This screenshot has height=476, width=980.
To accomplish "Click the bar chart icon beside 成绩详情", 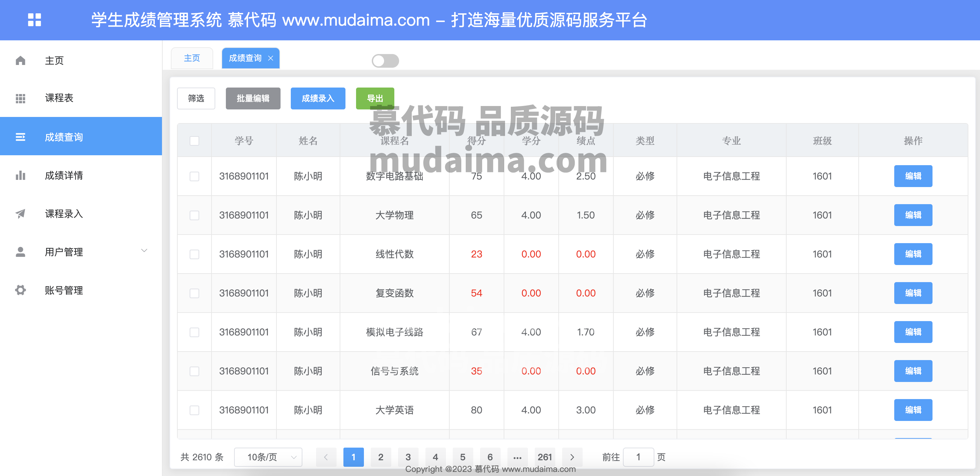I will tap(21, 175).
